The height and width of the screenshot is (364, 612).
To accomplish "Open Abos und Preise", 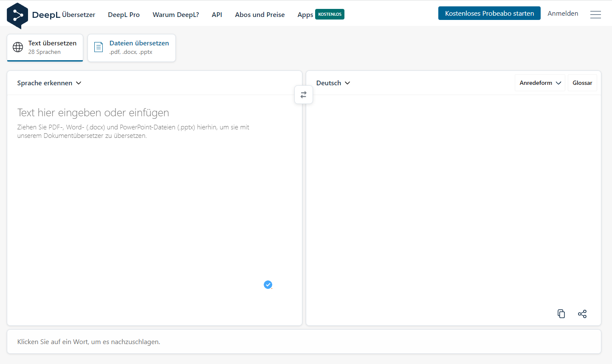I will tap(260, 14).
